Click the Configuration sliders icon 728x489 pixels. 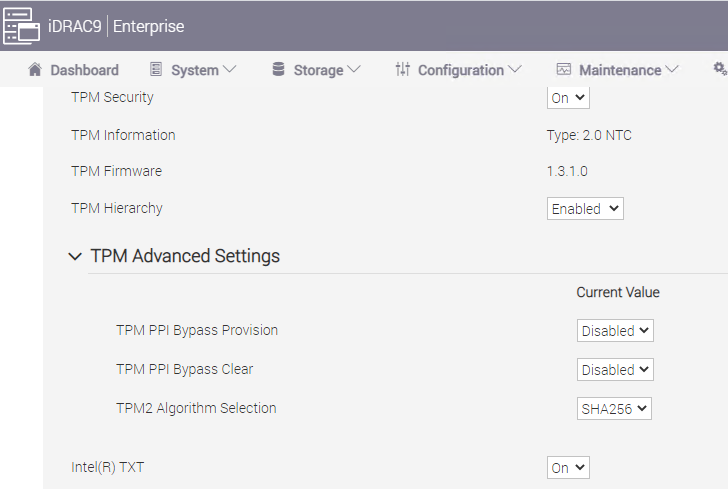click(x=403, y=69)
